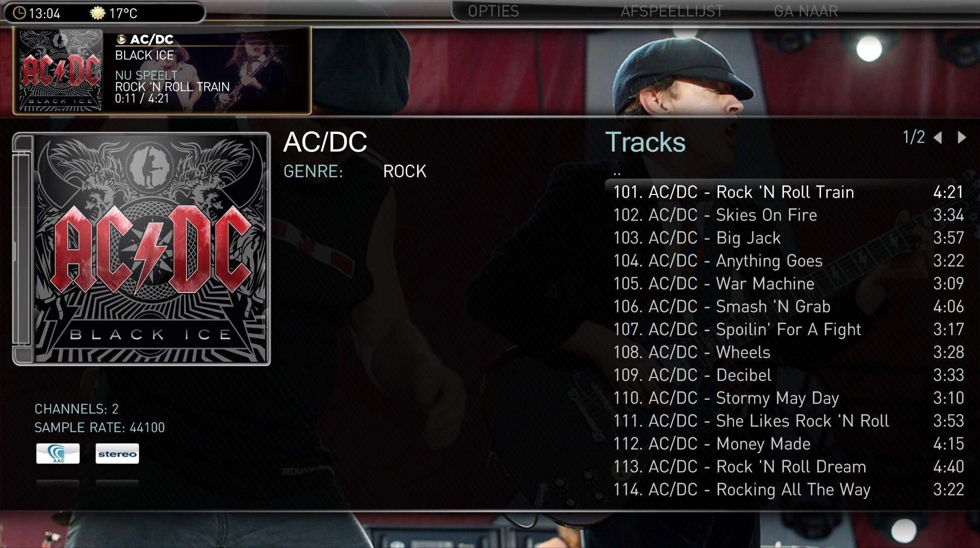
Task: Click the small Black Ice now-playing thumbnail
Action: [x=60, y=70]
